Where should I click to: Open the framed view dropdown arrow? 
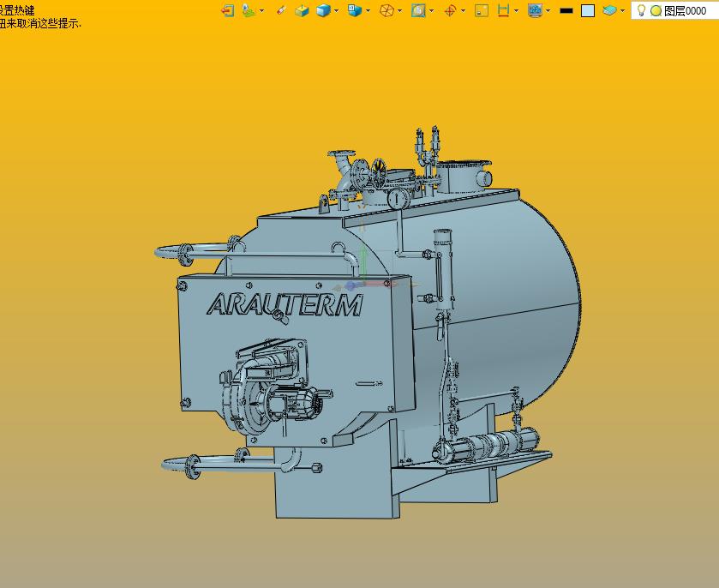tap(432, 10)
